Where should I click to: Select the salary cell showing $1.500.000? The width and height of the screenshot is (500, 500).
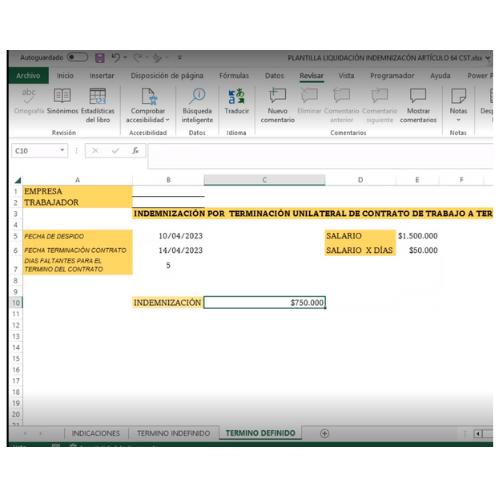click(x=418, y=236)
